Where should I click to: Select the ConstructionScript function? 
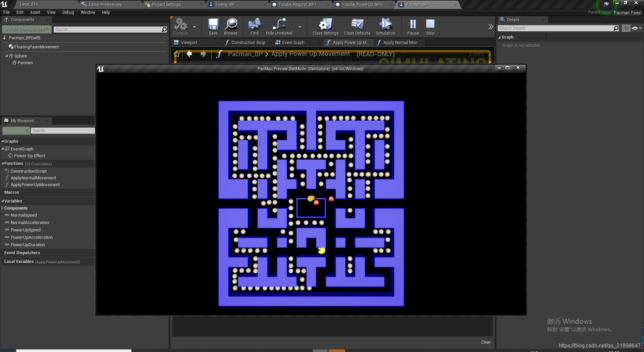click(x=29, y=171)
